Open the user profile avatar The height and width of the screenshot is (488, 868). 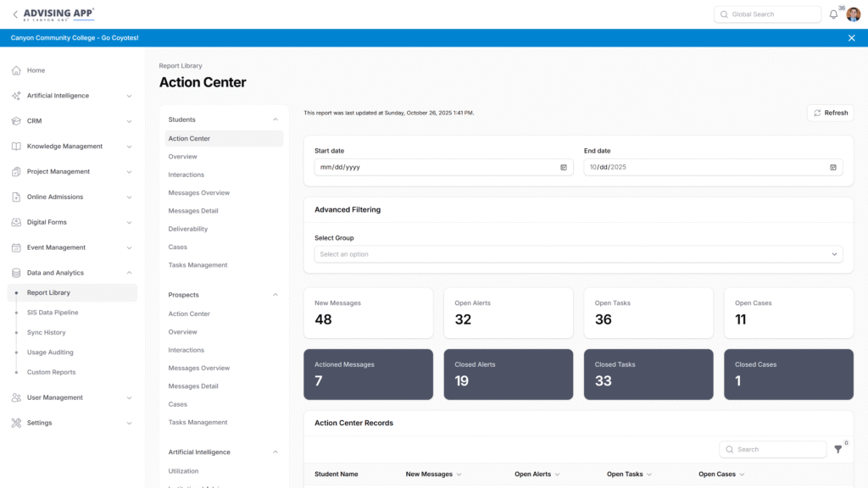coord(853,14)
